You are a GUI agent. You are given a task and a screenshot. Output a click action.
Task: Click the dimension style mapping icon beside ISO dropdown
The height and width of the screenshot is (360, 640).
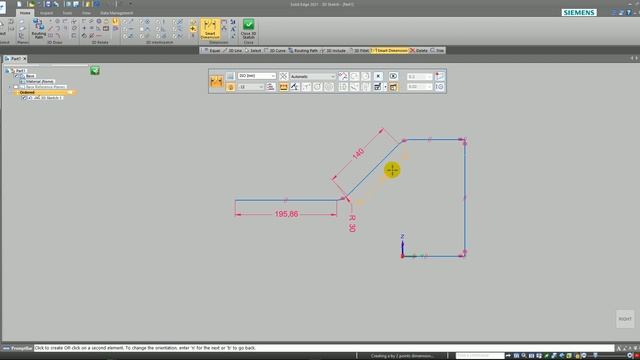230,76
